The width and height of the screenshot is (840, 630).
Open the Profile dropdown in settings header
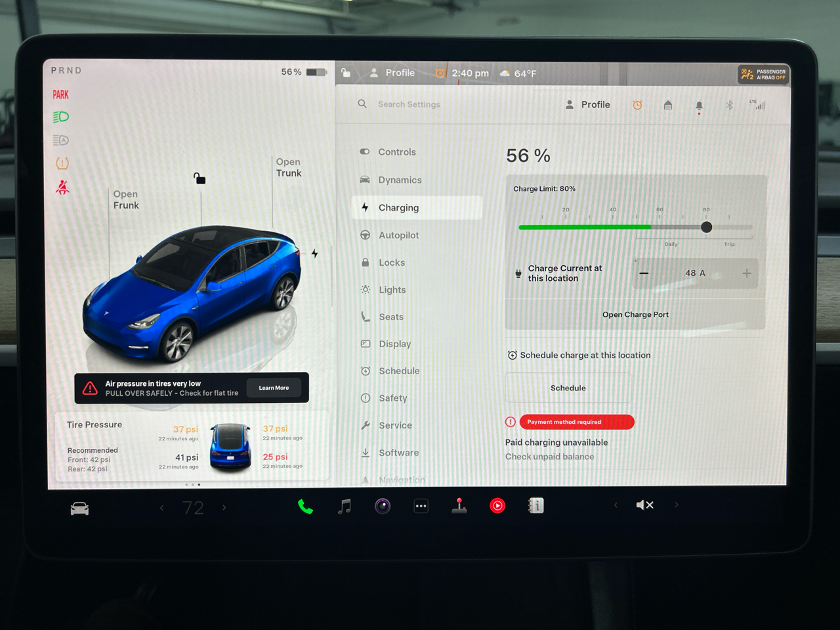tap(588, 105)
